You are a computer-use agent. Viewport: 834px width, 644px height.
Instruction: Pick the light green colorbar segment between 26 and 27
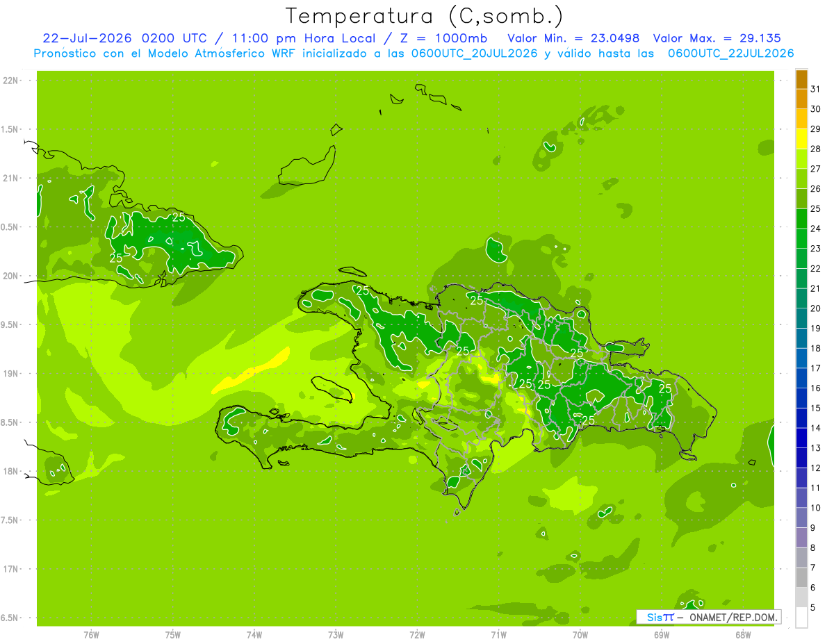(802, 179)
